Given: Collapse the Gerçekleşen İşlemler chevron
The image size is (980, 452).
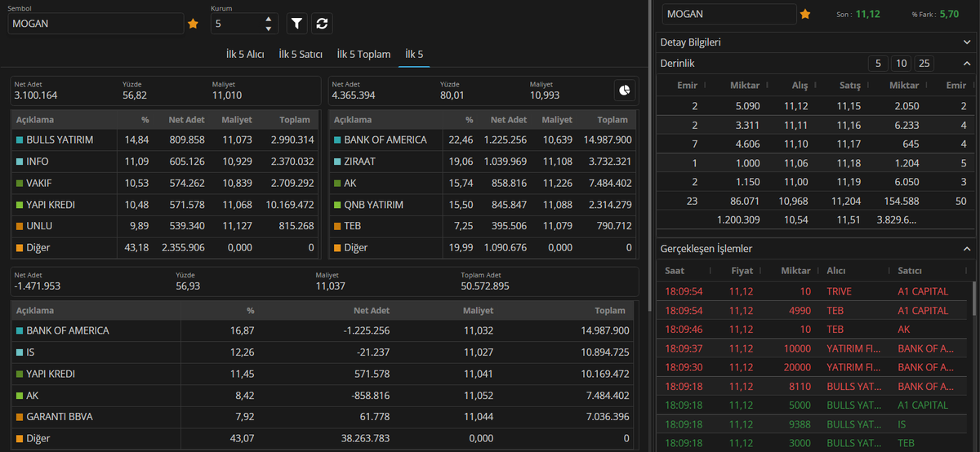Looking at the screenshot, I should coord(965,249).
